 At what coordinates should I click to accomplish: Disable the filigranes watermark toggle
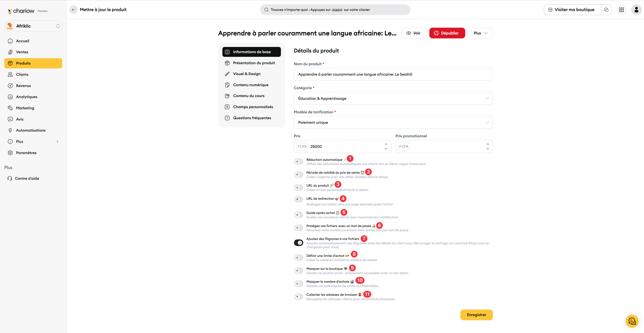299,243
